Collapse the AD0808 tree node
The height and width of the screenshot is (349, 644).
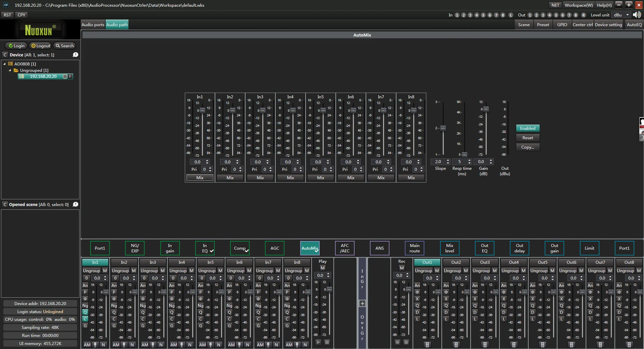point(5,64)
